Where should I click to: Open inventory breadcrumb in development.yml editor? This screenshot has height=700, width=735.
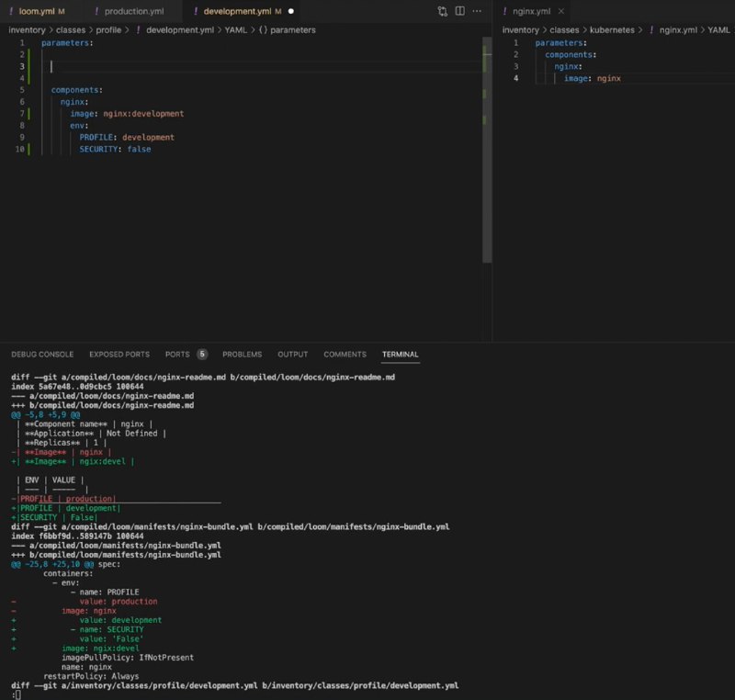tap(27, 30)
